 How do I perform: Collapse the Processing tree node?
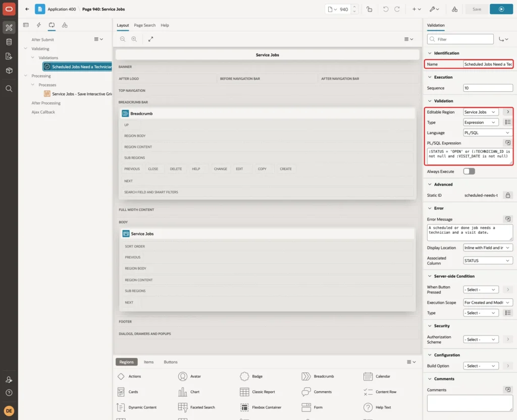pyautogui.click(x=25, y=76)
